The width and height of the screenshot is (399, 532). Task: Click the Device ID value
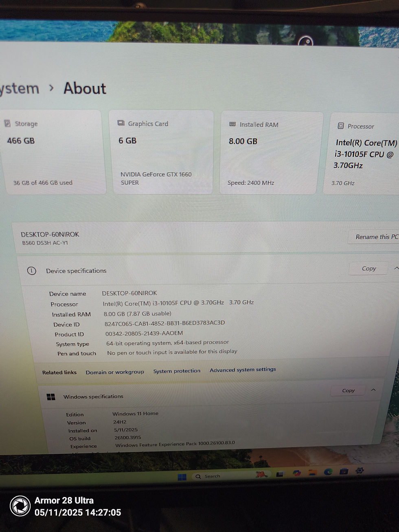pyautogui.click(x=164, y=323)
